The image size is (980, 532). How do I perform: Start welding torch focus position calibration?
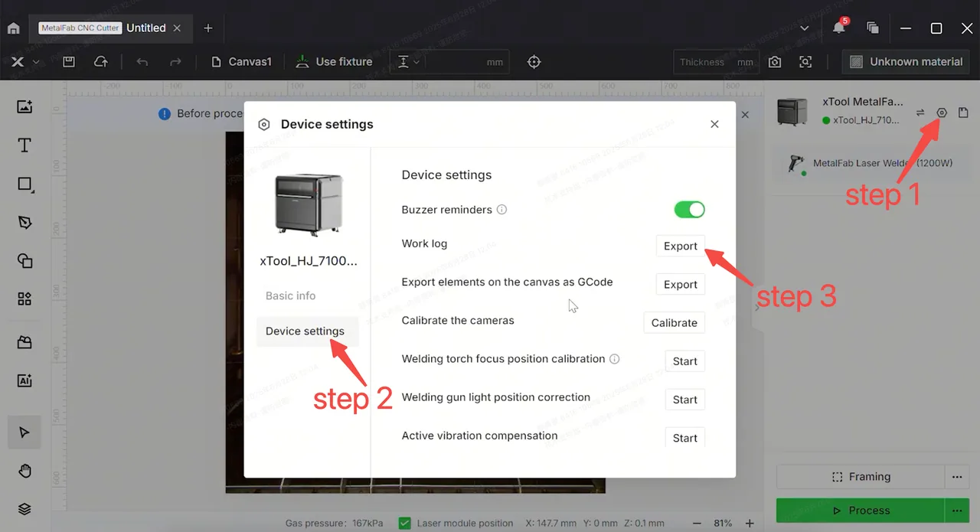tap(685, 361)
